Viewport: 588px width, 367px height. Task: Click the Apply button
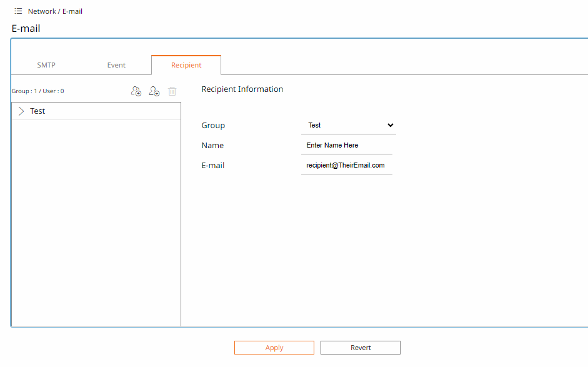(x=274, y=347)
